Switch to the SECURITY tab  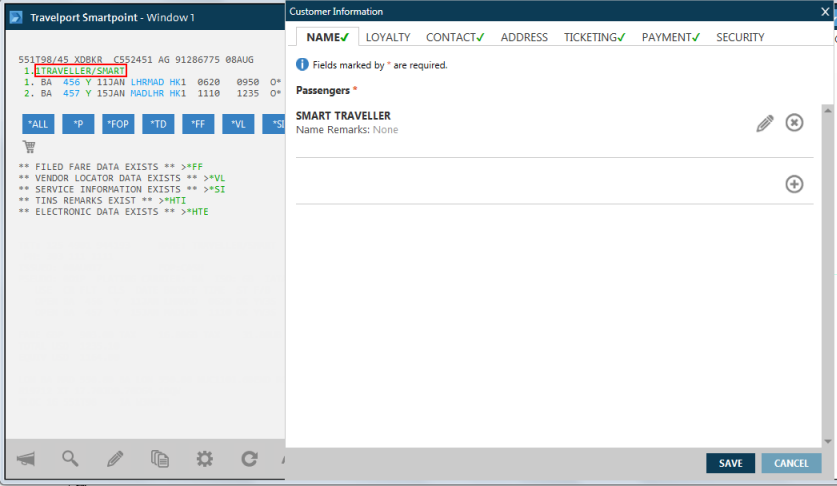[x=740, y=37]
